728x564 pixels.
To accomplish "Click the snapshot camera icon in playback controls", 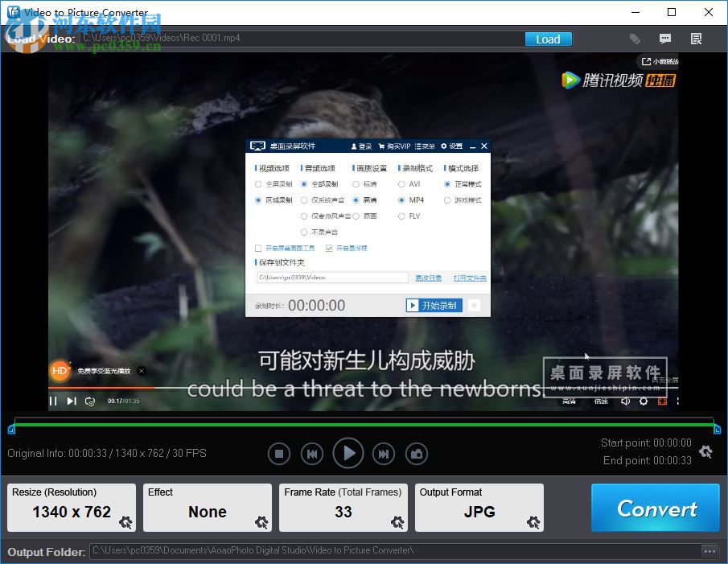I will tap(416, 454).
